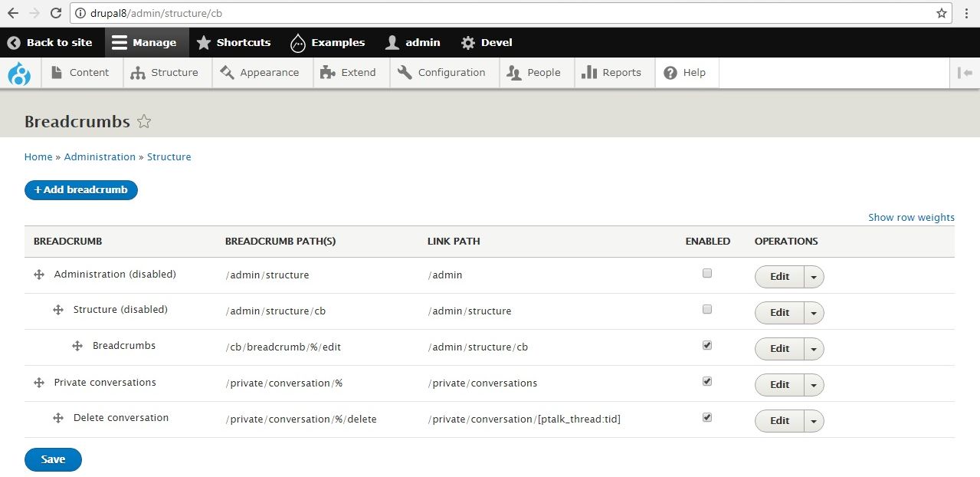
Task: Open the Drupal home icon
Action: coord(19,72)
